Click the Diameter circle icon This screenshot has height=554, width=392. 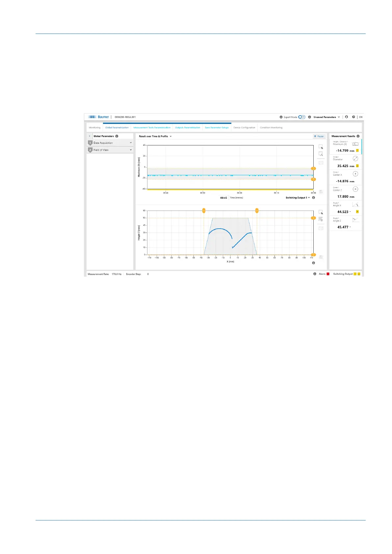pos(355,159)
